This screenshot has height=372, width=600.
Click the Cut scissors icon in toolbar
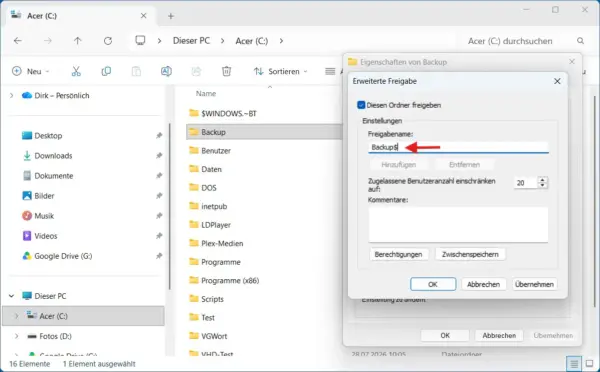(x=76, y=71)
